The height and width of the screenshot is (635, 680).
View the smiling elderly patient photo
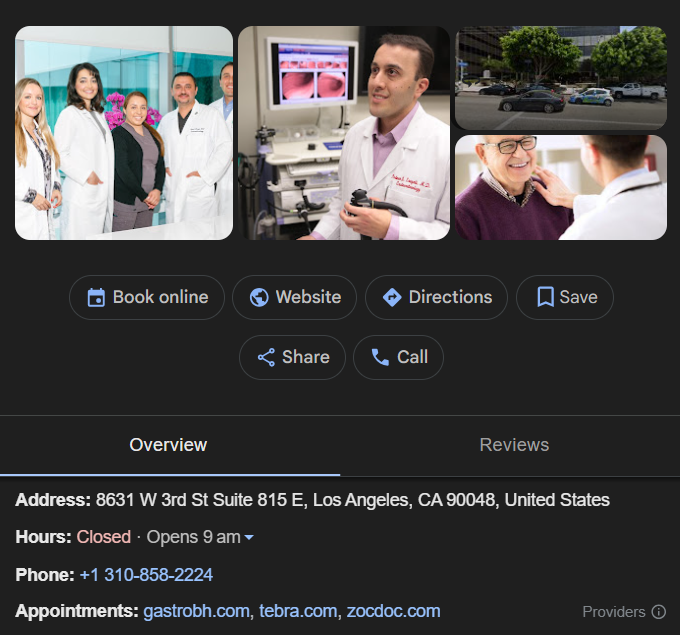point(560,188)
